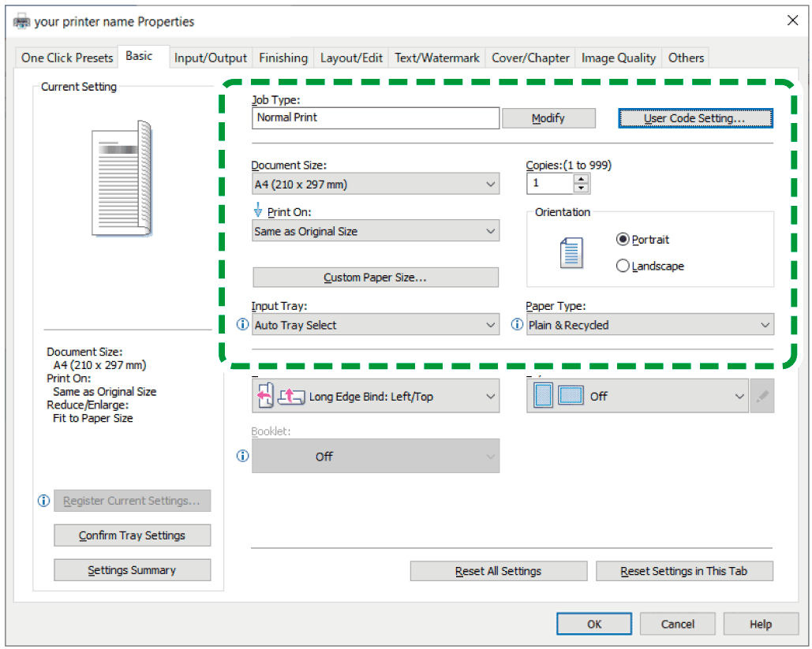Click the User Code Setting button
812x649 pixels.
pos(695,118)
